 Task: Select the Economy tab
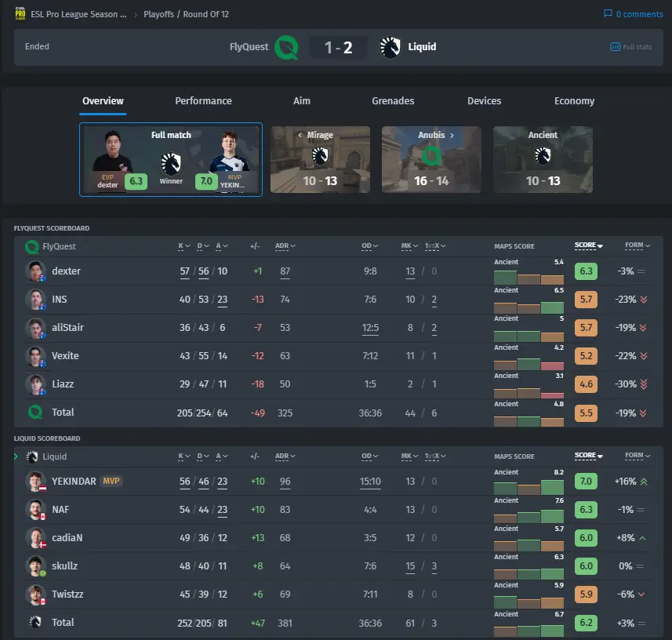point(574,101)
